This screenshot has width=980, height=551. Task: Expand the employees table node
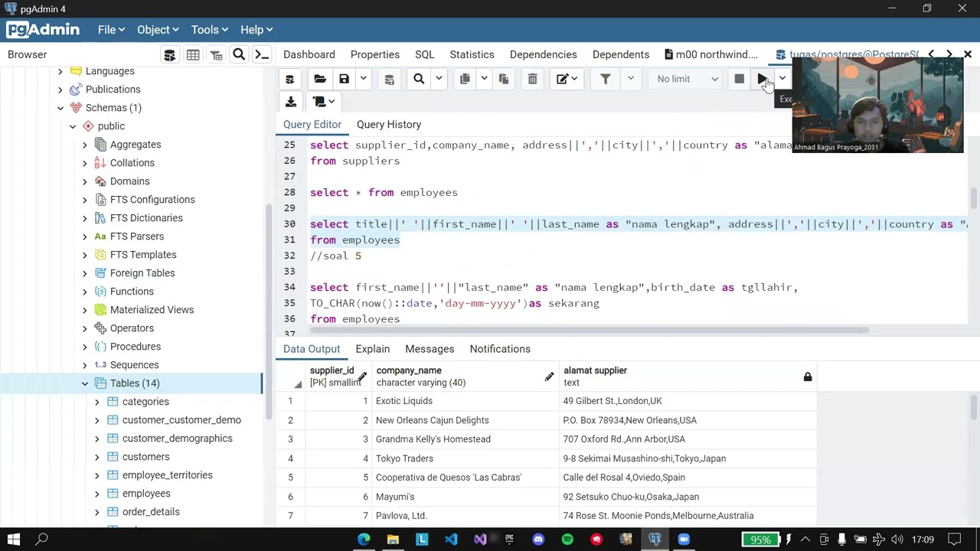(x=97, y=494)
